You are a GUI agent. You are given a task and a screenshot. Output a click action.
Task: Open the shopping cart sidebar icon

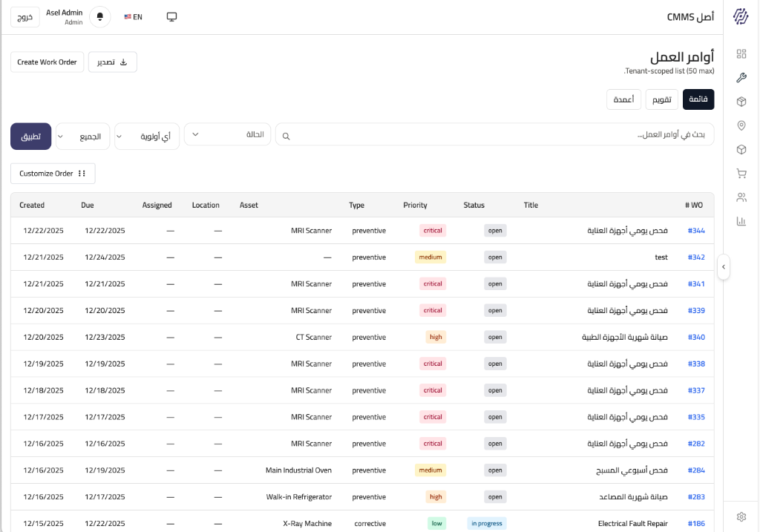[741, 174]
